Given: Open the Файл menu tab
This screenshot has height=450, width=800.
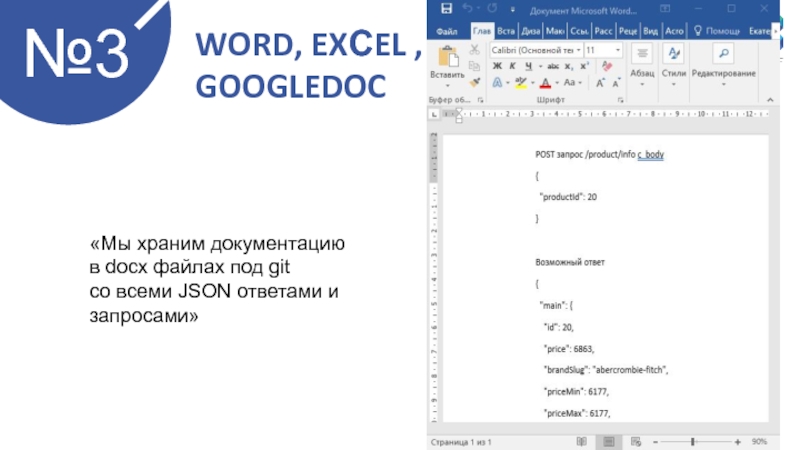Looking at the screenshot, I should coord(447,30).
